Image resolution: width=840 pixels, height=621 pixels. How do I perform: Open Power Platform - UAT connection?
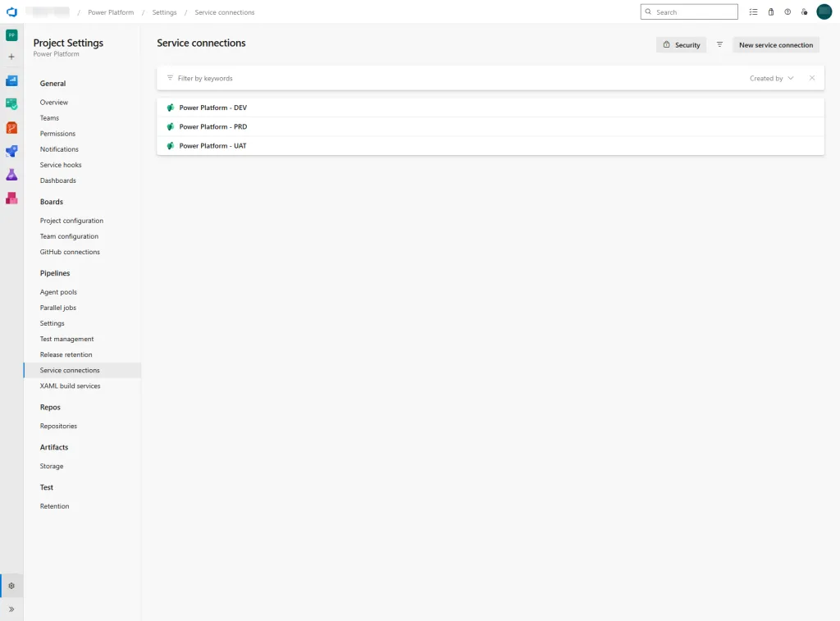(212, 146)
